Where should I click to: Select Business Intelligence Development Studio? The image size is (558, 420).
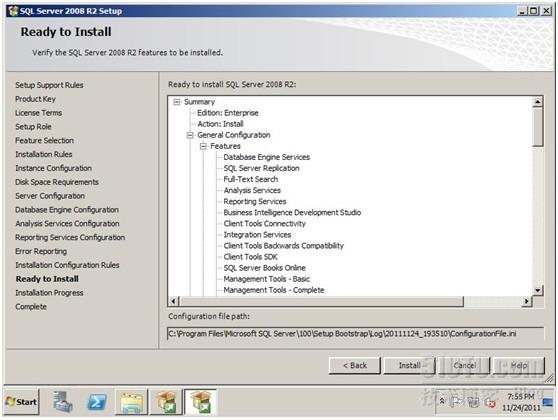[292, 212]
